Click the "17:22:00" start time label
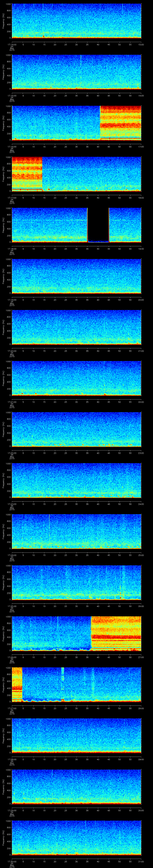The height and width of the screenshot is (868, 153). coord(12,453)
